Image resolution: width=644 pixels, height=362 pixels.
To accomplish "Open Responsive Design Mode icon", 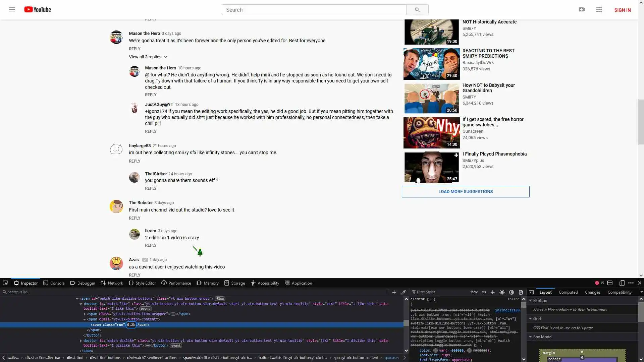I will pyautogui.click(x=622, y=283).
